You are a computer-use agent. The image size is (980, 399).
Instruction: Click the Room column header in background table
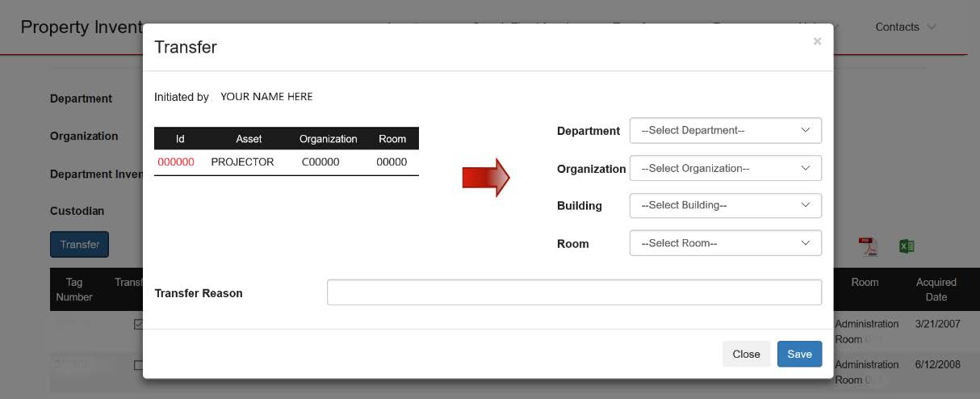865,282
